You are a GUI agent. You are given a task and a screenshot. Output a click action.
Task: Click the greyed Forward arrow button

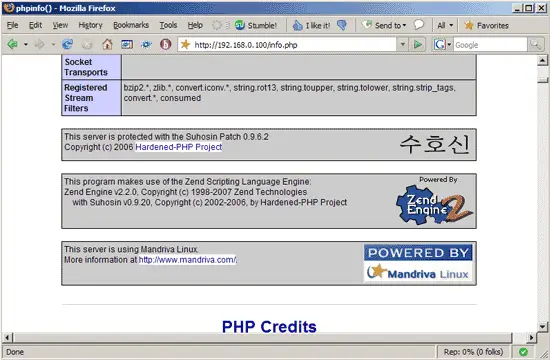[39, 44]
